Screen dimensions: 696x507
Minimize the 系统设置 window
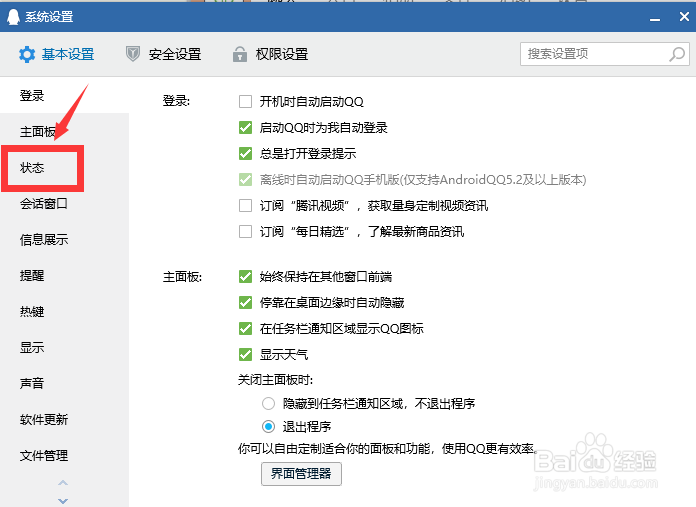655,18
